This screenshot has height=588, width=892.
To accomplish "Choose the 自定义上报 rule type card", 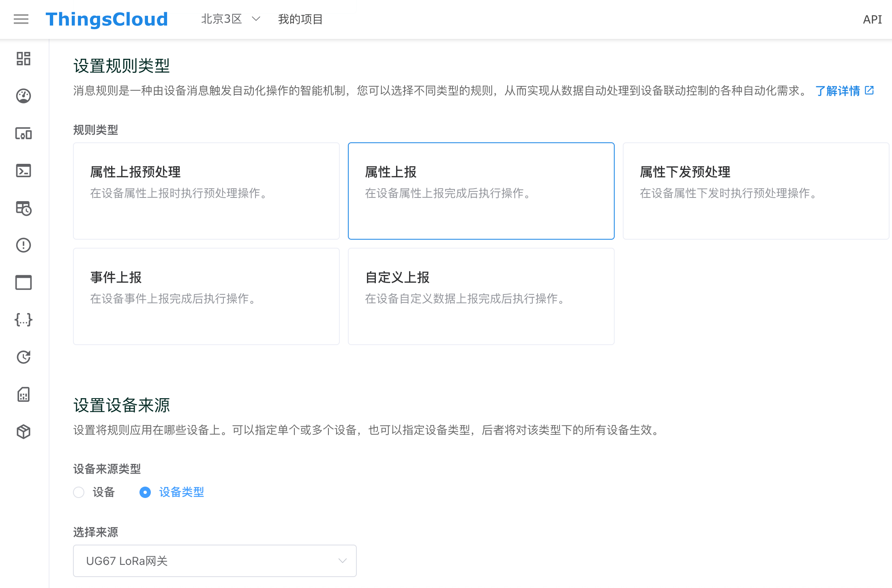I will coord(481,296).
